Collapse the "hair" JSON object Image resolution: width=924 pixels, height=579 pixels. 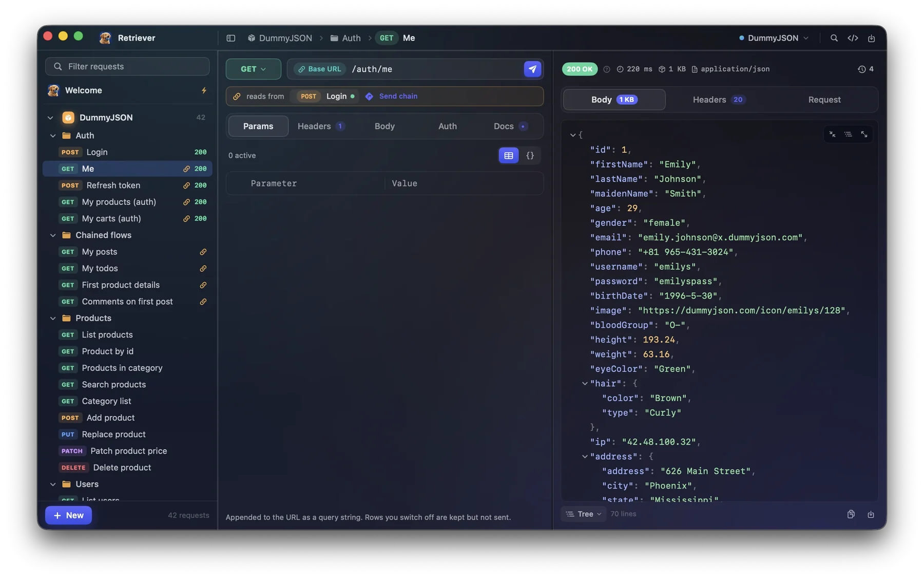(x=585, y=383)
